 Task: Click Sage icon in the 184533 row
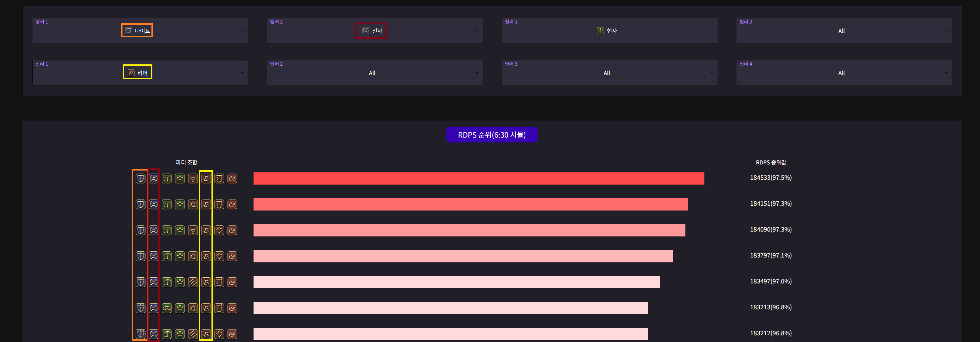[180, 178]
